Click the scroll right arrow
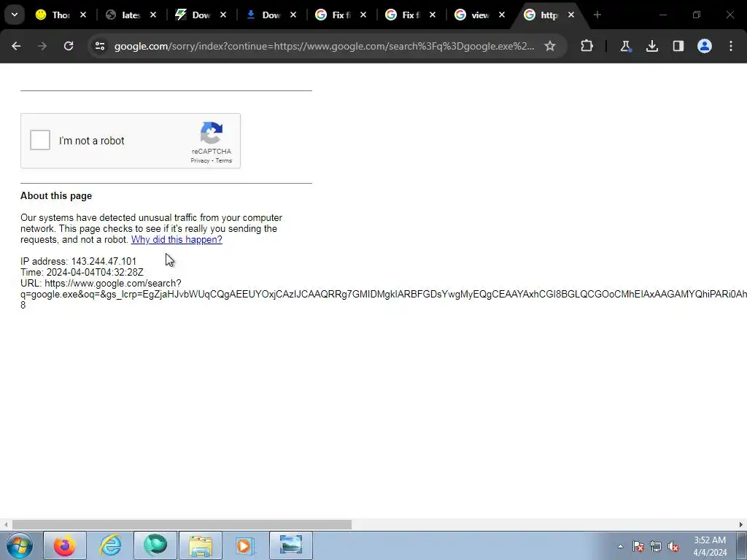This screenshot has height=560, width=747. pyautogui.click(x=741, y=524)
